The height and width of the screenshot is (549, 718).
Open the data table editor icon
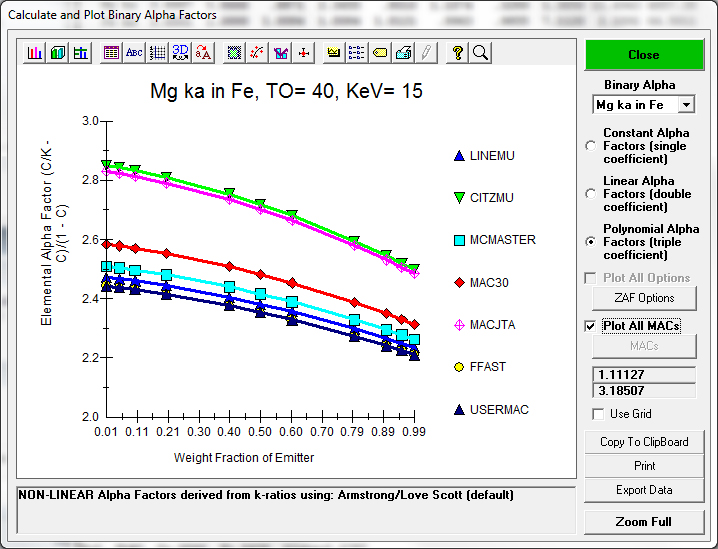tap(111, 53)
